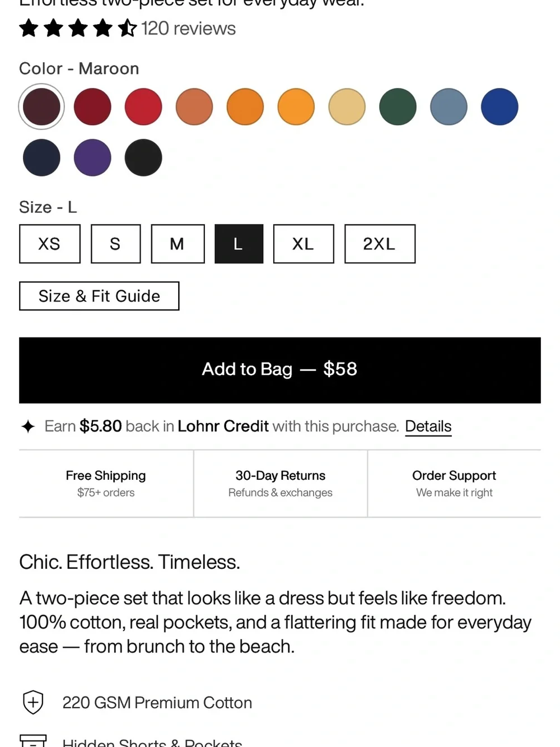Image resolution: width=560 pixels, height=747 pixels.
Task: Open the Size & Fit Guide
Action: pos(99,296)
